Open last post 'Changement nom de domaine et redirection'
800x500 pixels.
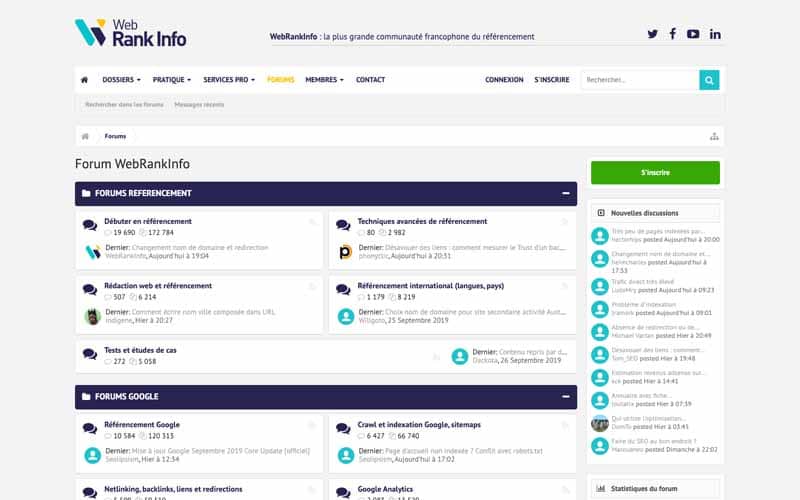click(200, 247)
